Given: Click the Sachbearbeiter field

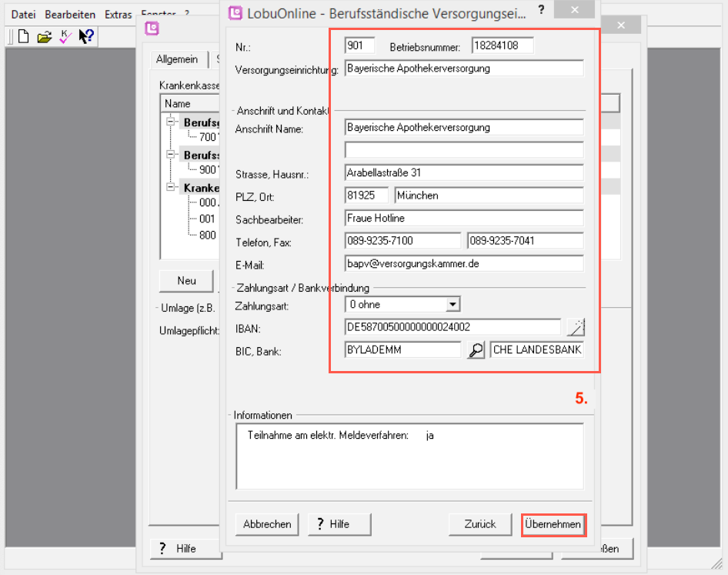Looking at the screenshot, I should click(x=464, y=219).
